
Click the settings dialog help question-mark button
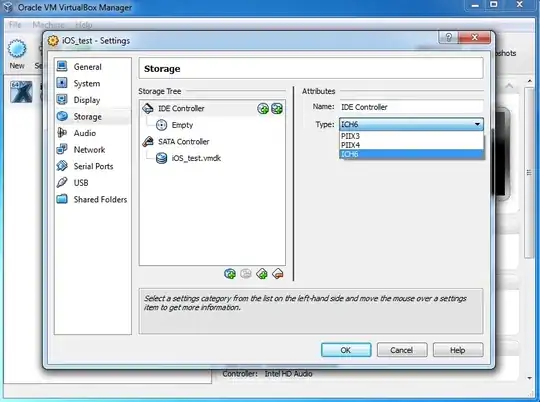[449, 37]
